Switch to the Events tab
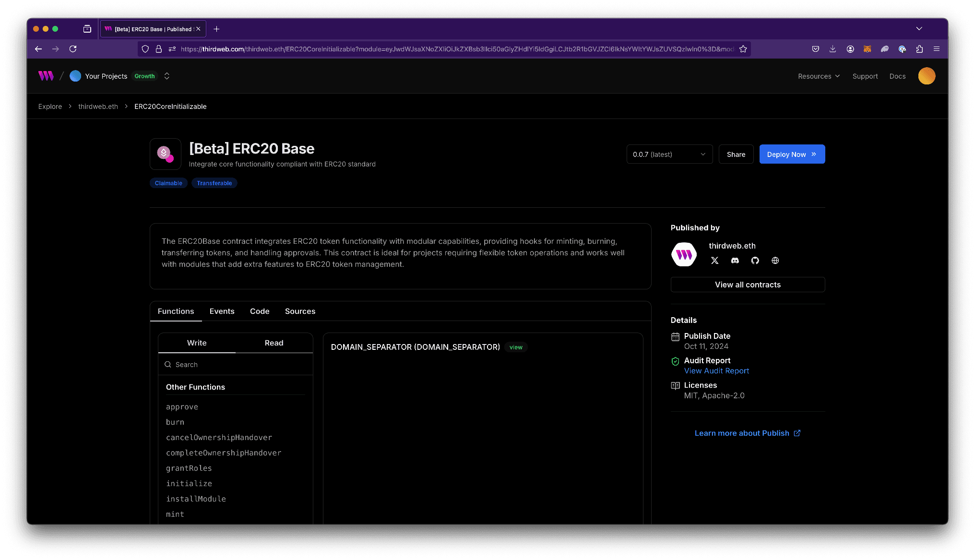The image size is (975, 560). 222,311
